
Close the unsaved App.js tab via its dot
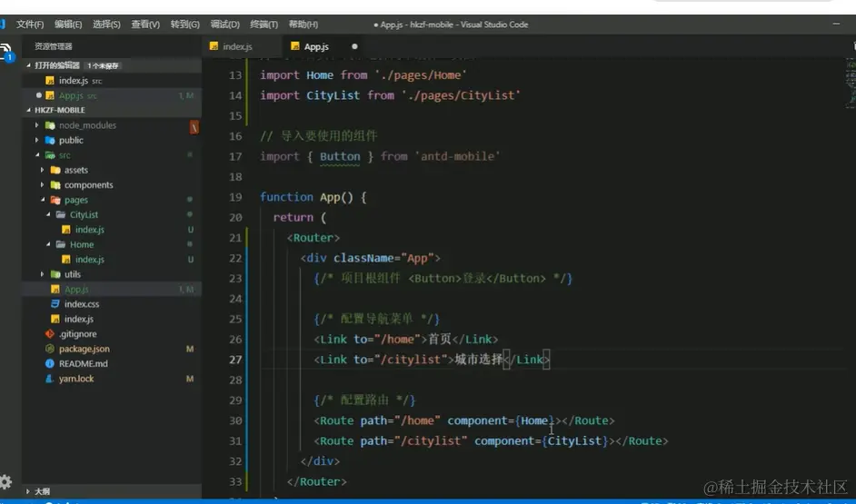(354, 46)
